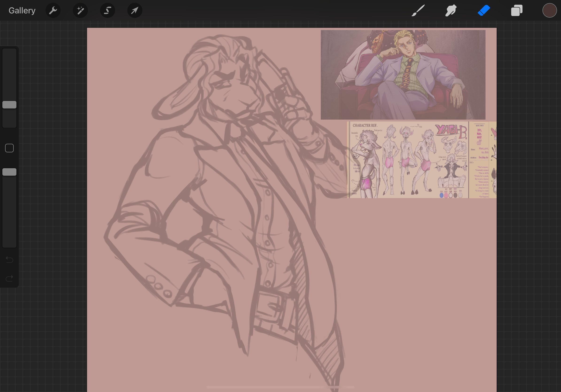Click the blond man reference image
The width and height of the screenshot is (561, 392).
[403, 74]
